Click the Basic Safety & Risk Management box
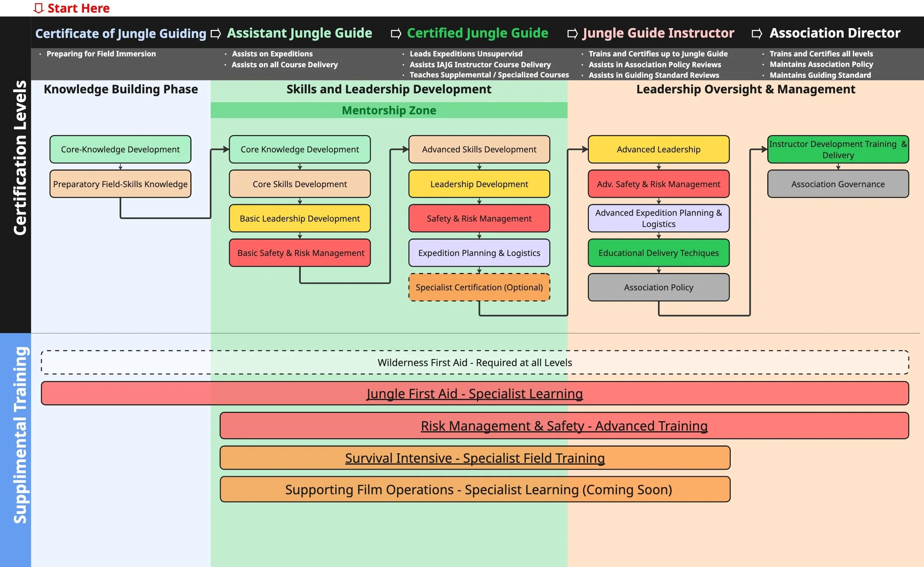This screenshot has width=924, height=567. 300,253
